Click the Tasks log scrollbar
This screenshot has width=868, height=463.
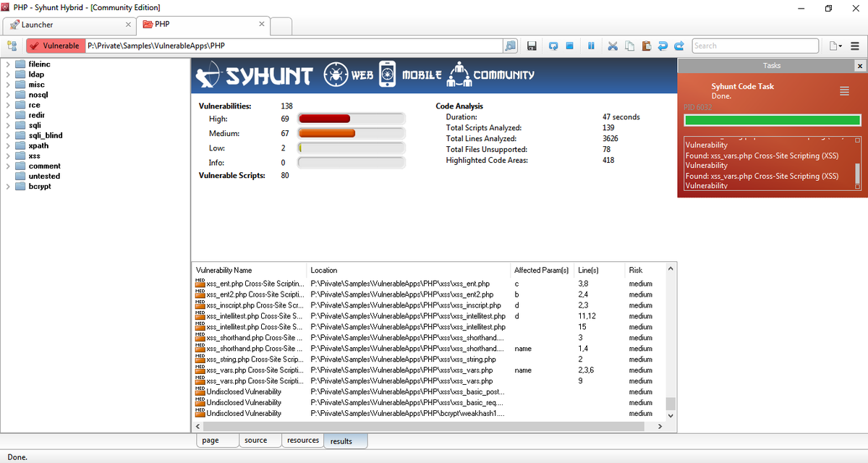858,163
